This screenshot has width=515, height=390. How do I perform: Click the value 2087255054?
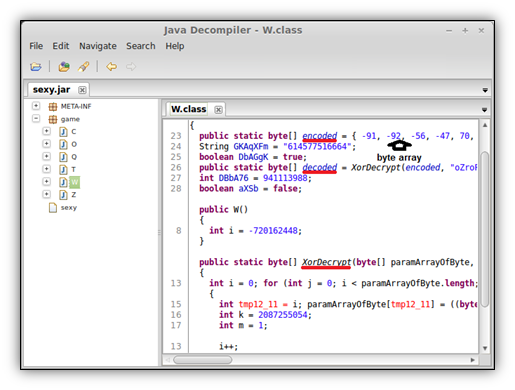(x=283, y=315)
